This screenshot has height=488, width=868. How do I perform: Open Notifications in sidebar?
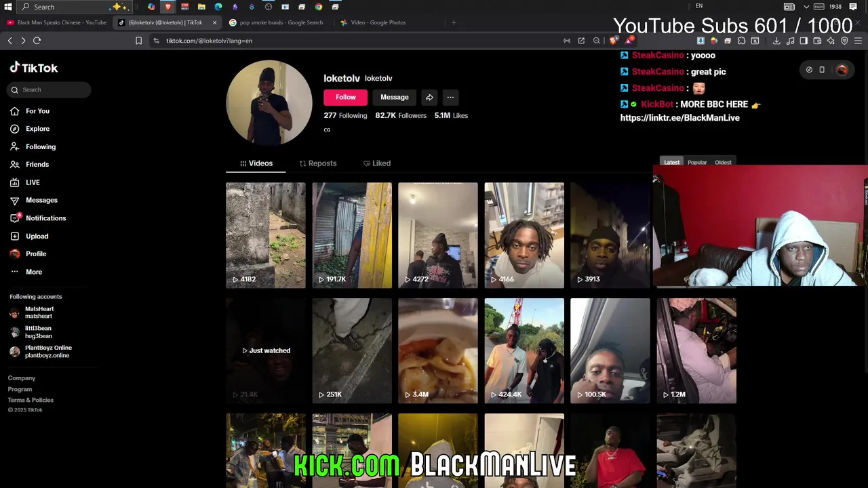38,218
